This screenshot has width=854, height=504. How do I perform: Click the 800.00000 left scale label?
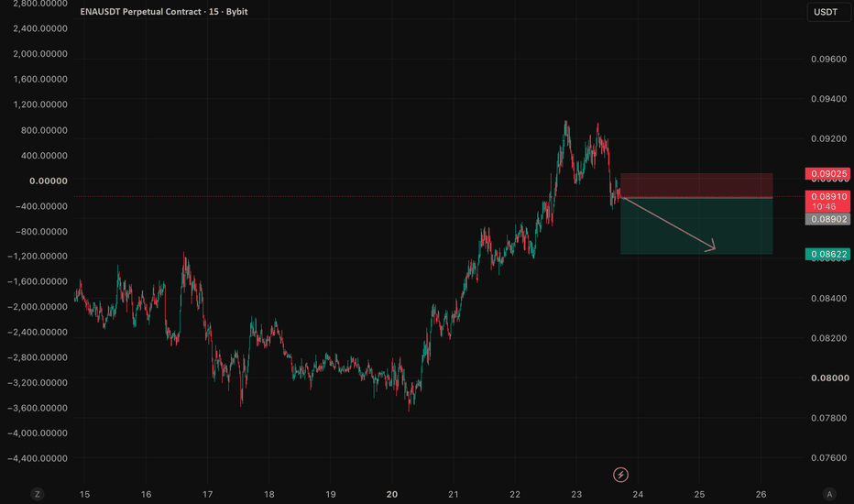coord(44,130)
